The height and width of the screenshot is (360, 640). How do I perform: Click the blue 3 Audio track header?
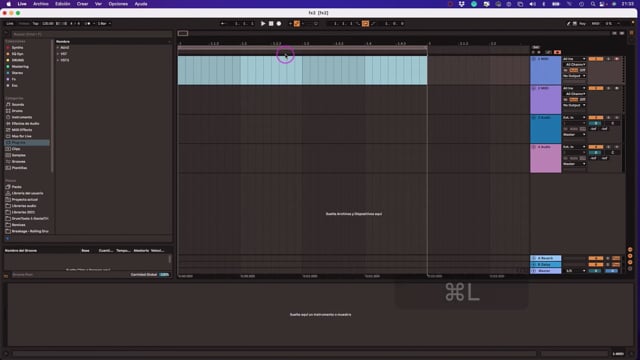pyautogui.click(x=546, y=129)
